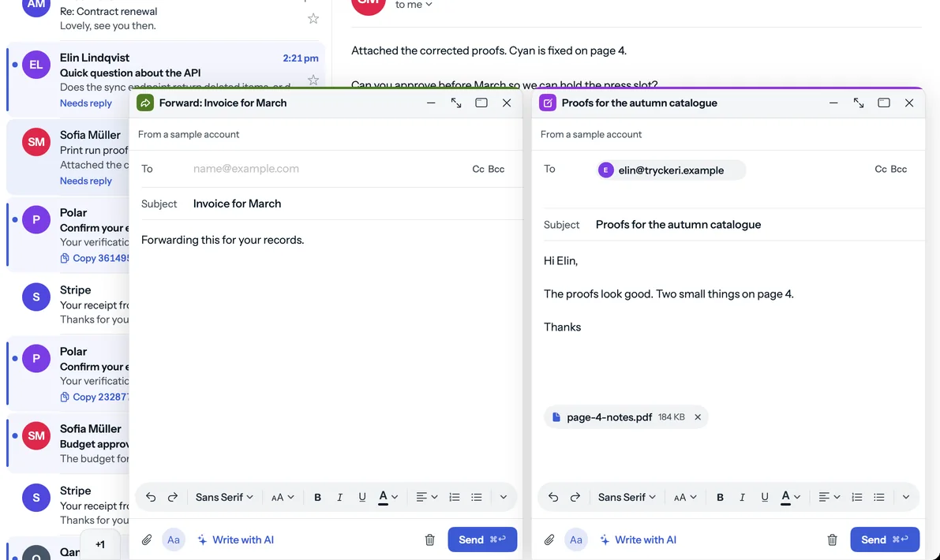
Task: Toggle italic in Proofs for the autumn catalogue composer
Action: coord(742,497)
